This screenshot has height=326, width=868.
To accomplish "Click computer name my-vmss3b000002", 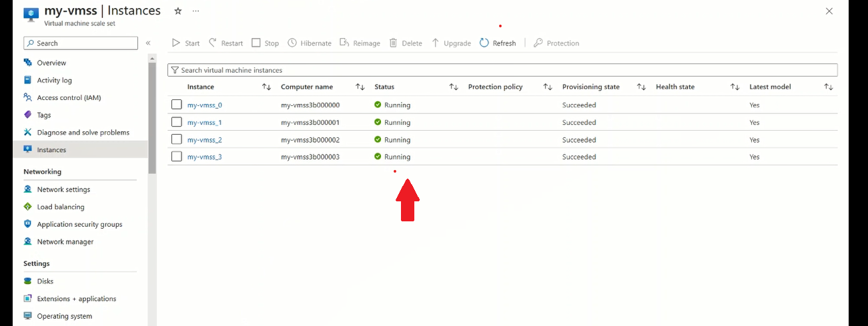I will point(310,140).
